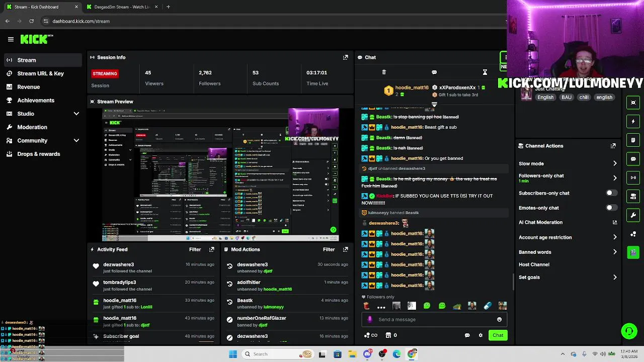Expand the Community menu chevron
Screen dimensions: 644x362
[x=76, y=141]
